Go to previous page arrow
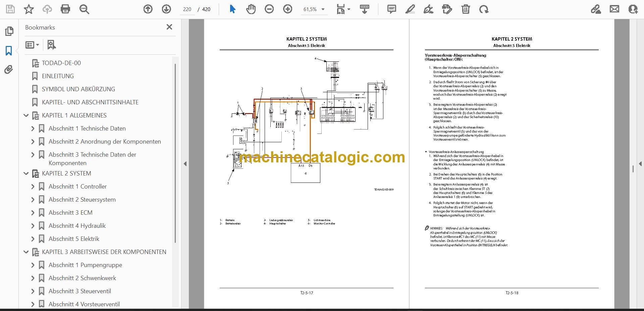 [x=148, y=9]
